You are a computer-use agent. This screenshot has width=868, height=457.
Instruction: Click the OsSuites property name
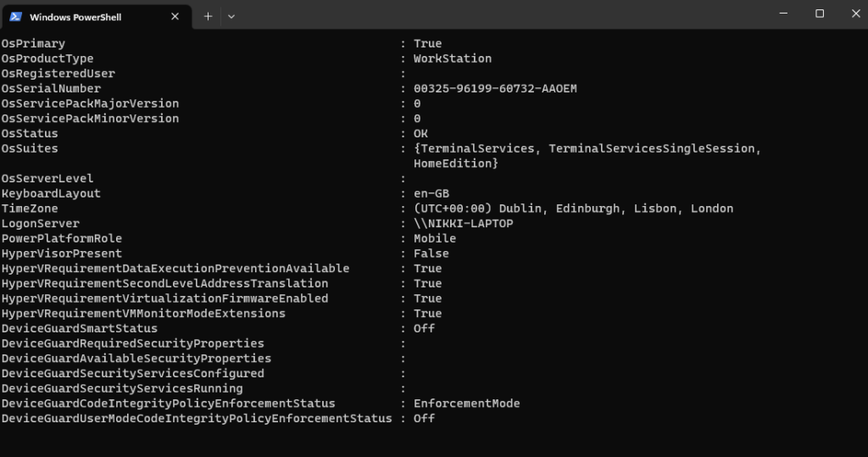[30, 148]
